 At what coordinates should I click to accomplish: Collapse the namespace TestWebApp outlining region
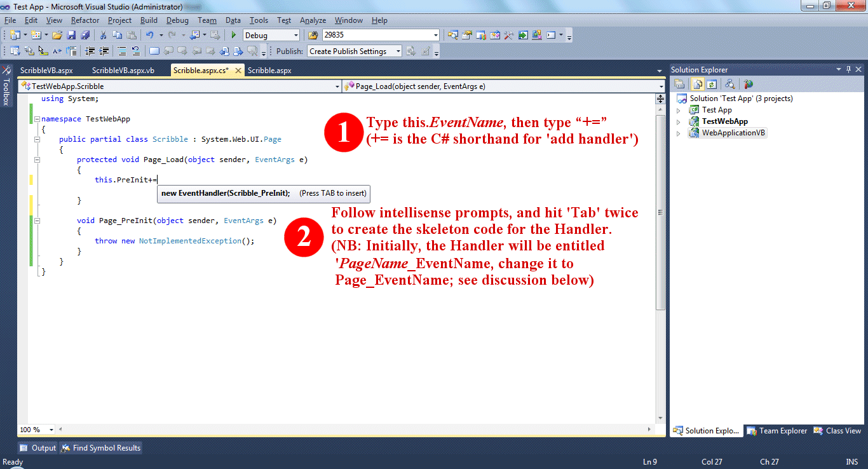pyautogui.click(x=37, y=119)
